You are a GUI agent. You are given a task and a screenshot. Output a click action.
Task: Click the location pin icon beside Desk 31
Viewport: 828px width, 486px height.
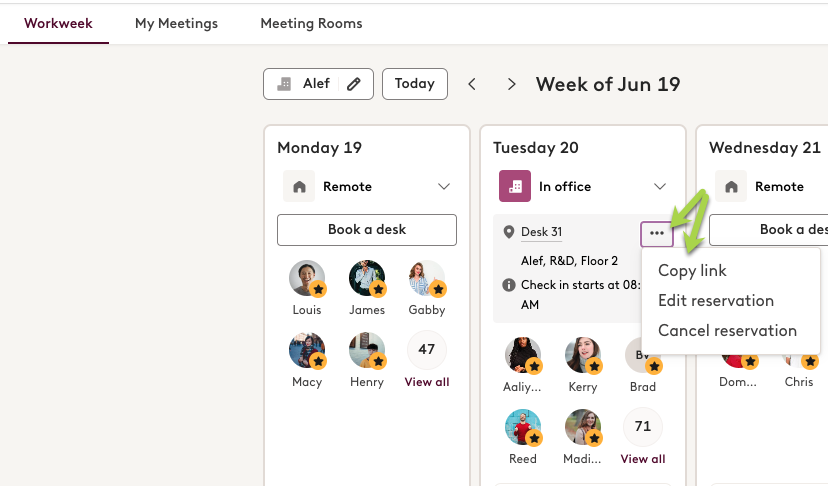tap(509, 232)
